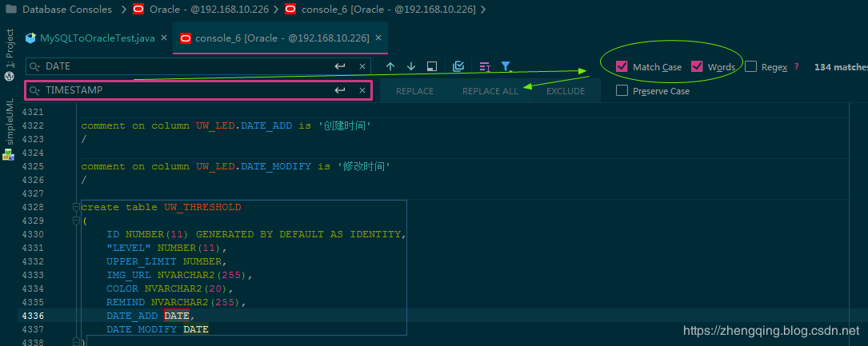Open the search filter options funnel
868x346 pixels.
(506, 66)
